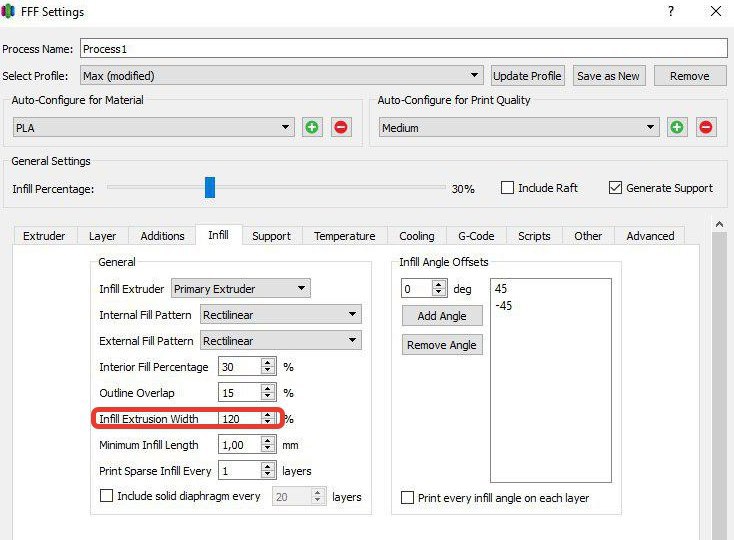The height and width of the screenshot is (540, 734).
Task: Click the Save as New button
Action: 609,75
